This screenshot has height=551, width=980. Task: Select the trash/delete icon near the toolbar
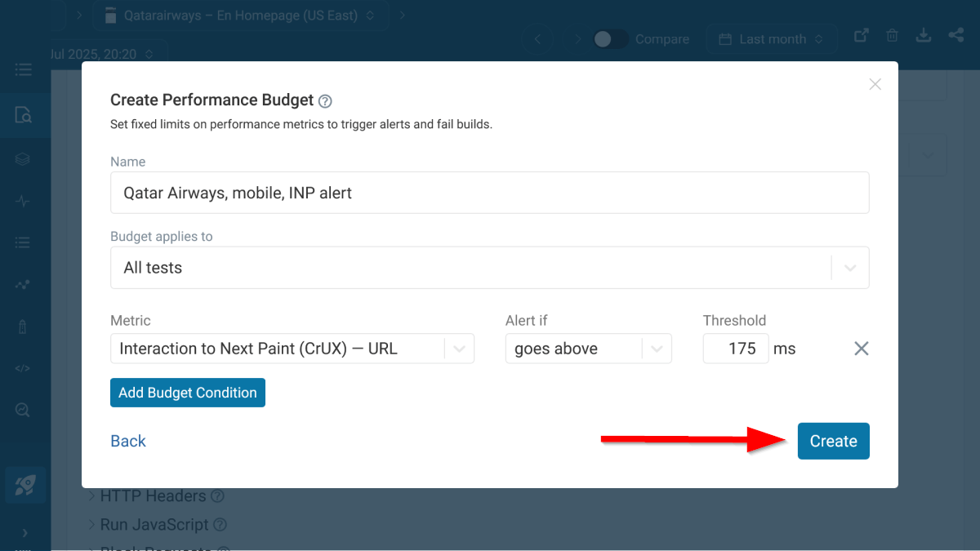892,35
